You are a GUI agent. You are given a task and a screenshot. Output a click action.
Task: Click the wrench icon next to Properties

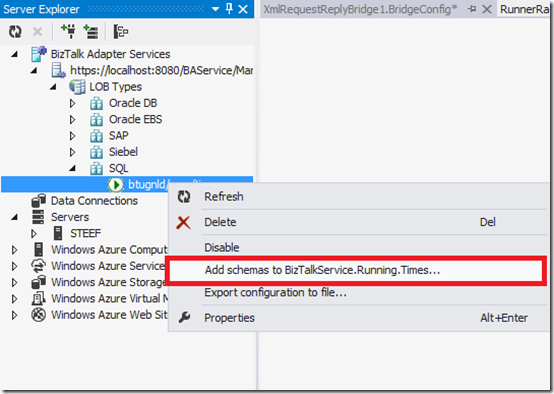184,318
